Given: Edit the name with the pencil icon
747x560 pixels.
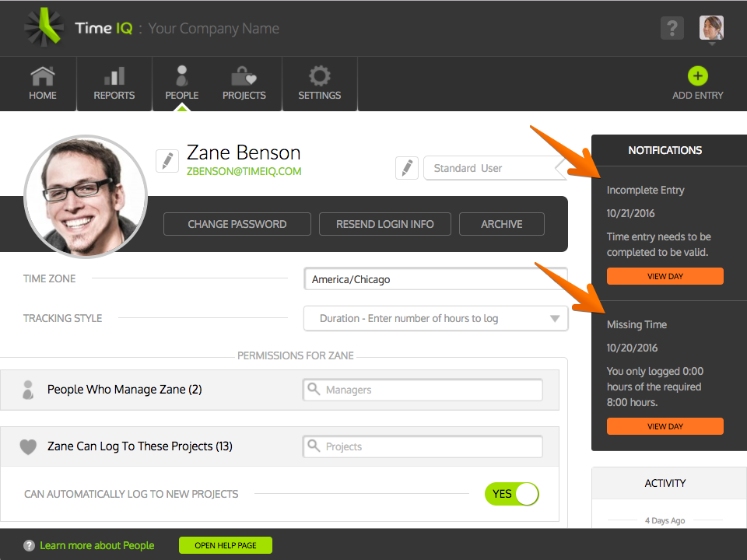Looking at the screenshot, I should (167, 160).
